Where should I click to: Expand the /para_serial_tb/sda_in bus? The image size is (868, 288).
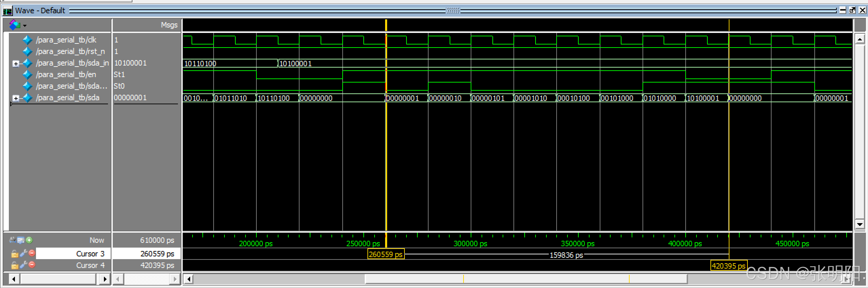pos(16,64)
